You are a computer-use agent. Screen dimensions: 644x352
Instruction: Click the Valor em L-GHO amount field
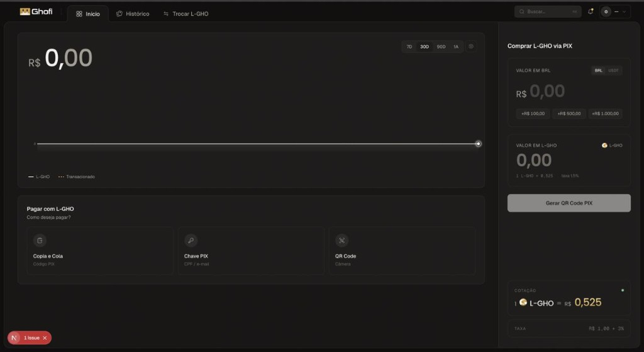coord(535,161)
